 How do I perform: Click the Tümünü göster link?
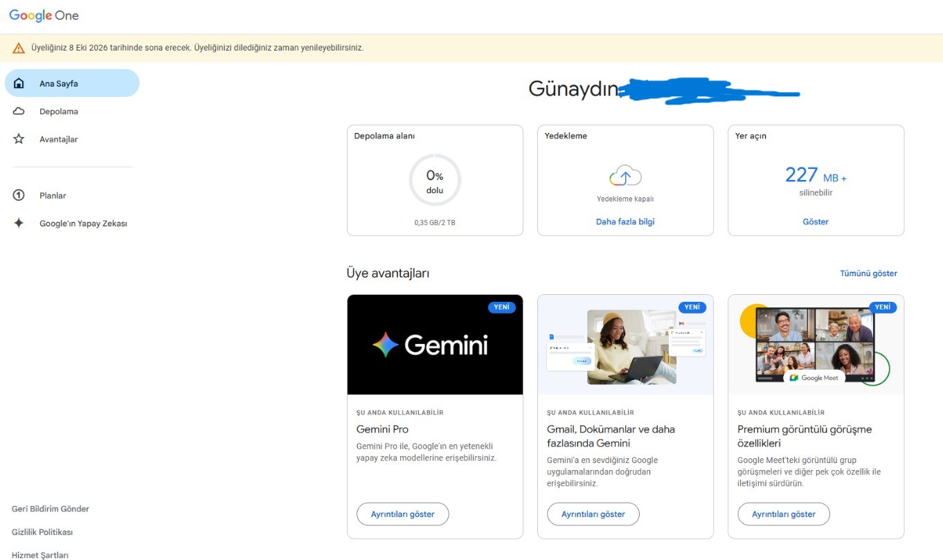(868, 273)
